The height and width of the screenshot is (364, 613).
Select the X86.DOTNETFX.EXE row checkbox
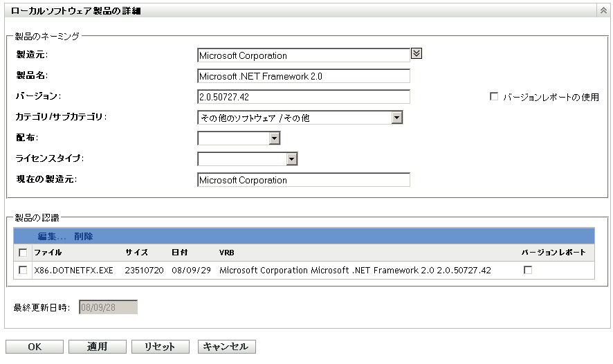(24, 270)
